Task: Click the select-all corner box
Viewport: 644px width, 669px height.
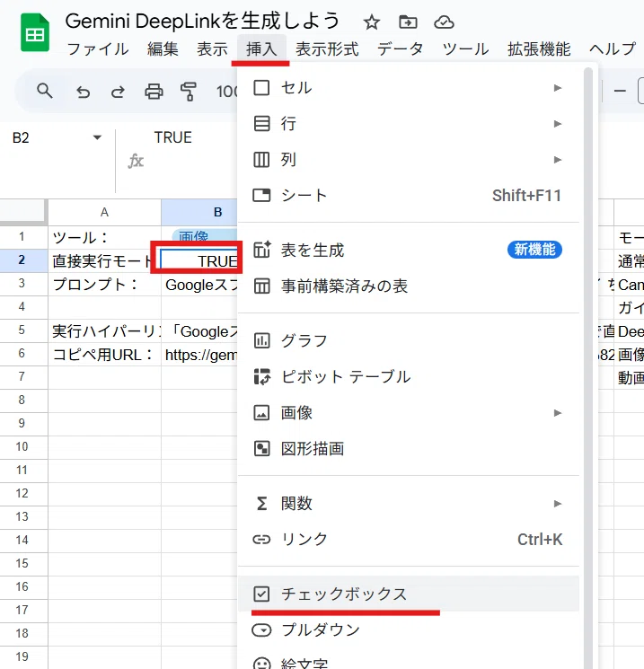Action: (22, 211)
